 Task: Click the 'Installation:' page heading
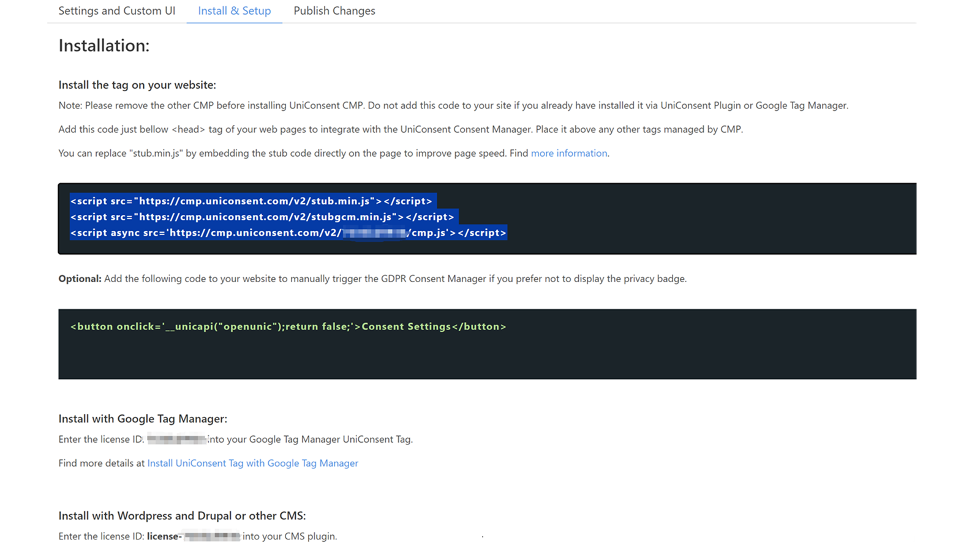pos(104,46)
